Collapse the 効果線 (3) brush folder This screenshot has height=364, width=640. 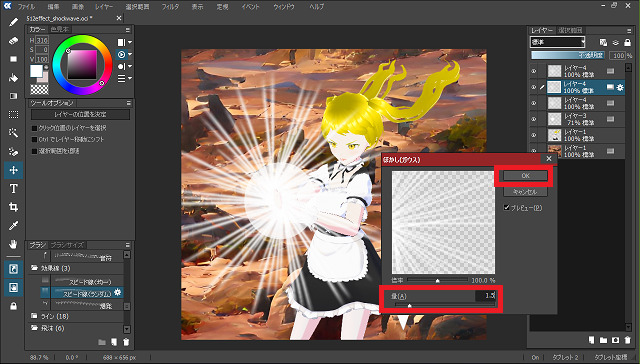tap(35, 268)
